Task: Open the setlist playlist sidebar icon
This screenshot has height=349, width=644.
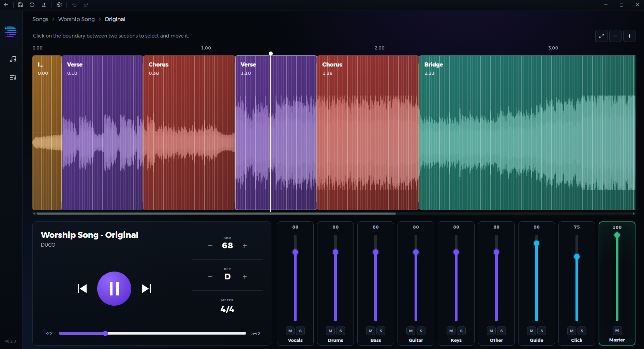Action: pos(13,77)
